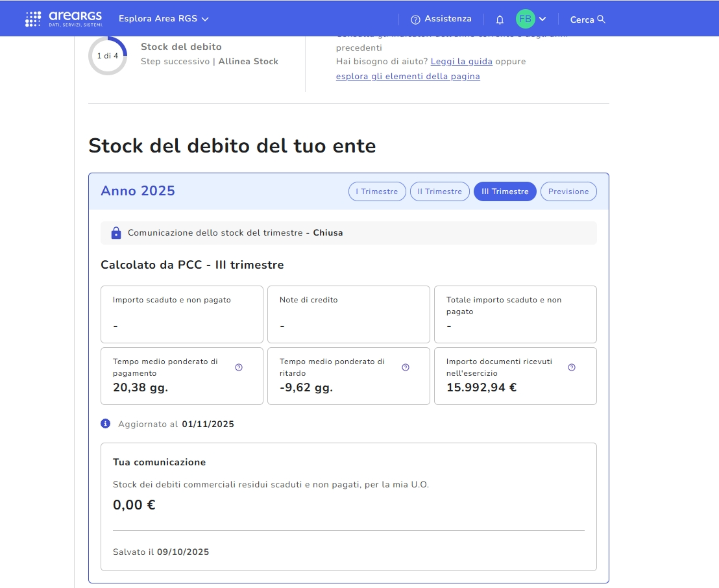This screenshot has width=719, height=588.
Task: Show help for Tempo medio ponderato di ritardo
Action: click(x=406, y=367)
